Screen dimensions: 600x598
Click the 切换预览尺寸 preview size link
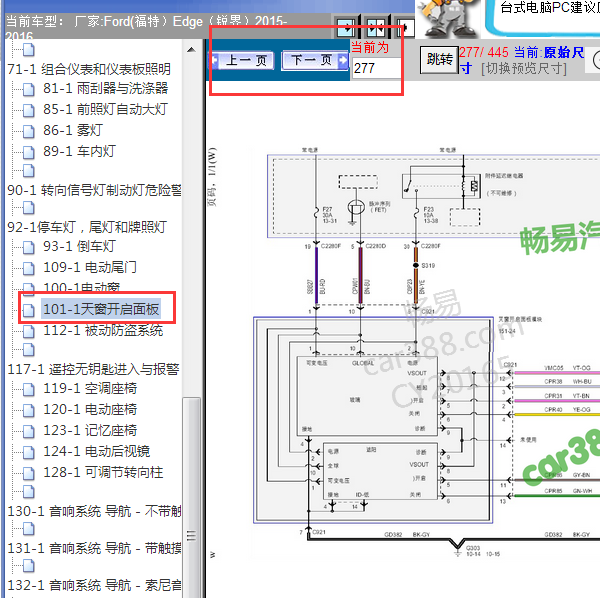point(523,69)
